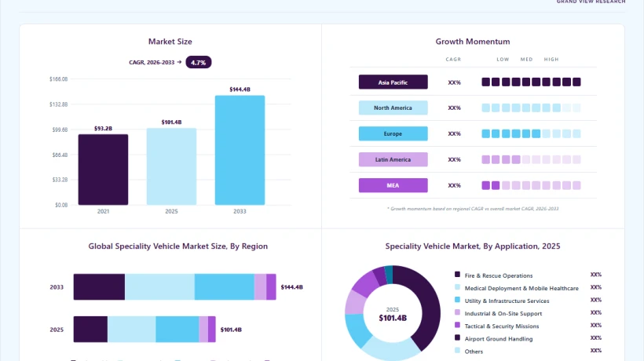This screenshot has height=361, width=644.
Task: Click the Tactical & Security Missions label
Action: [x=502, y=326]
